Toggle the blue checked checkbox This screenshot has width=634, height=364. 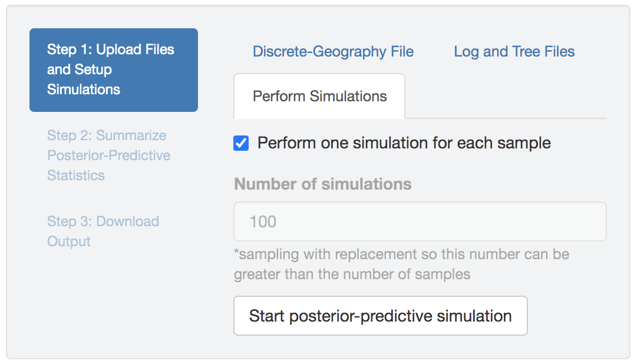pyautogui.click(x=241, y=143)
